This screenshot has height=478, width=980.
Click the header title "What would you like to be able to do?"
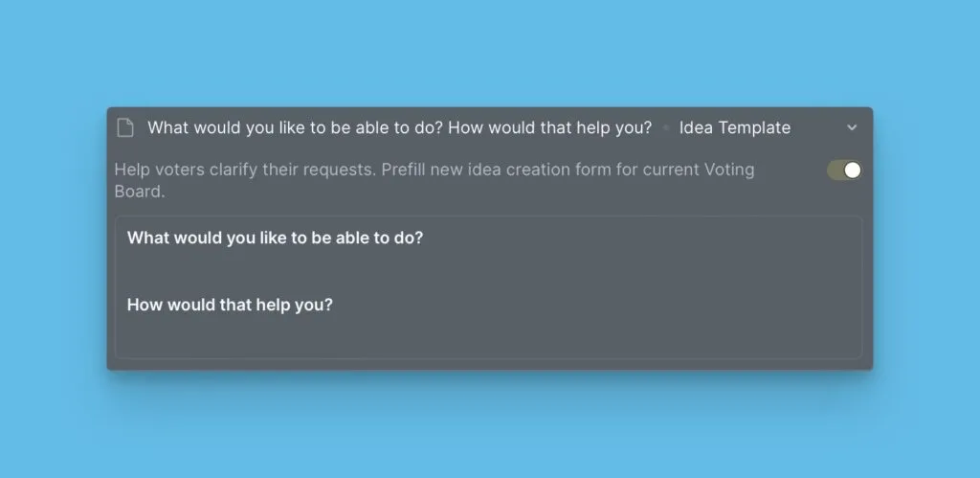pyautogui.click(x=295, y=127)
